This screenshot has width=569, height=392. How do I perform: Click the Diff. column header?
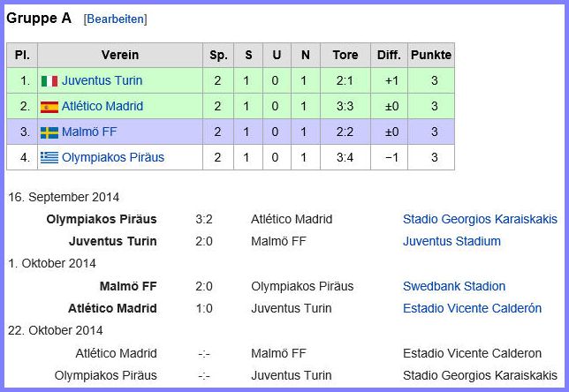click(x=389, y=55)
